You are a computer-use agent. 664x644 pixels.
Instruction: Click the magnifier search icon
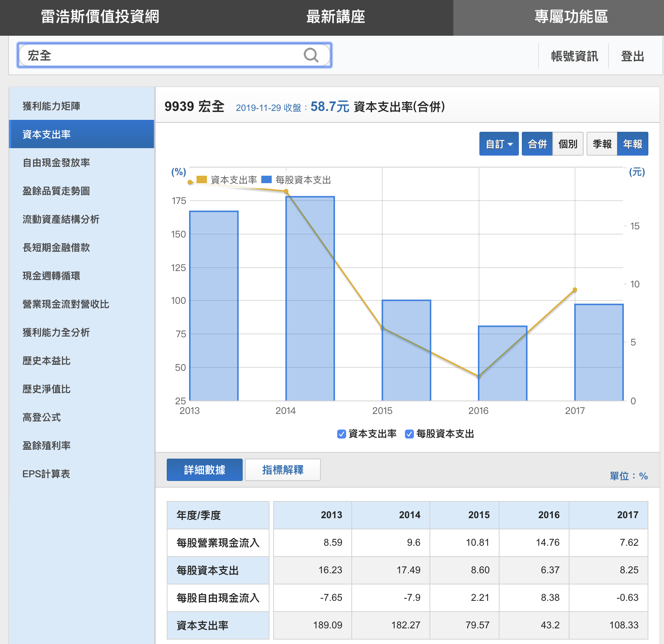point(311,55)
